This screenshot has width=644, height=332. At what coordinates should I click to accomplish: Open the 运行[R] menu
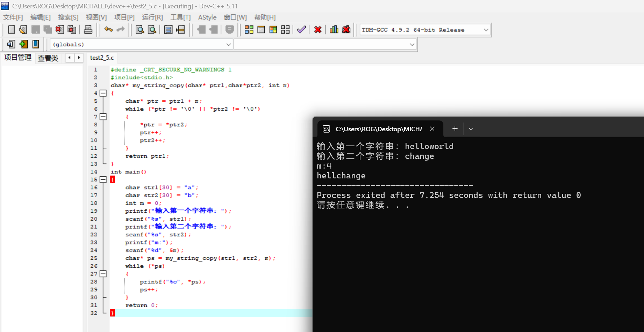pyautogui.click(x=152, y=17)
